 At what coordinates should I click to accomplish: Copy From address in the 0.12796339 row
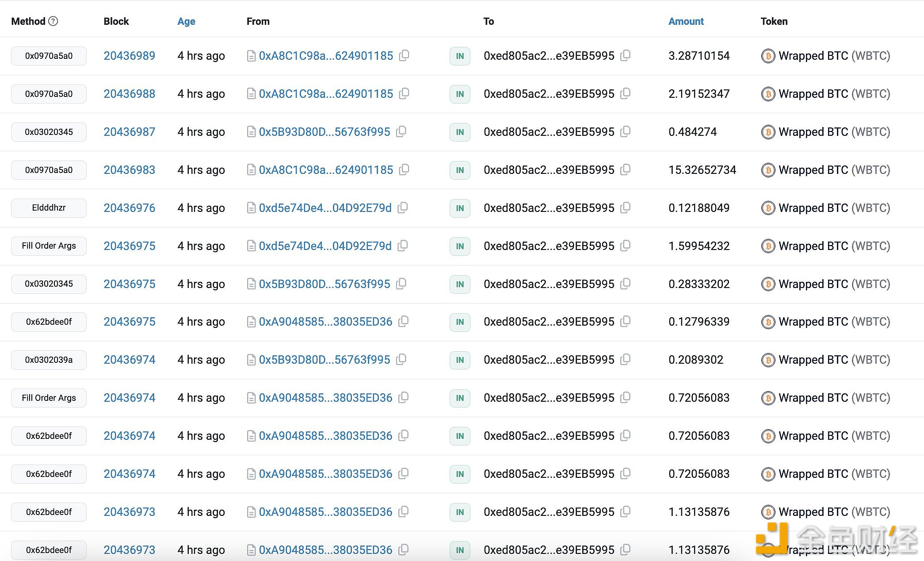pos(403,322)
